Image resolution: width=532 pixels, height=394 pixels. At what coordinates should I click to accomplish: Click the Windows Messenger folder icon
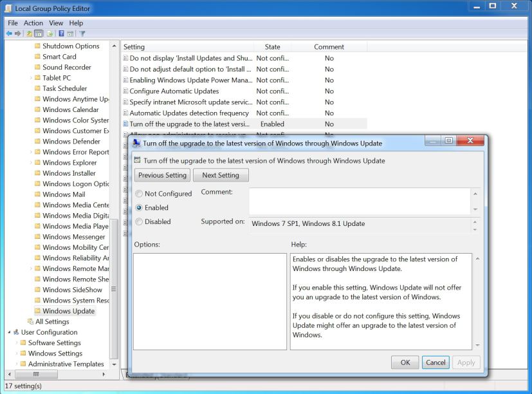coord(37,237)
